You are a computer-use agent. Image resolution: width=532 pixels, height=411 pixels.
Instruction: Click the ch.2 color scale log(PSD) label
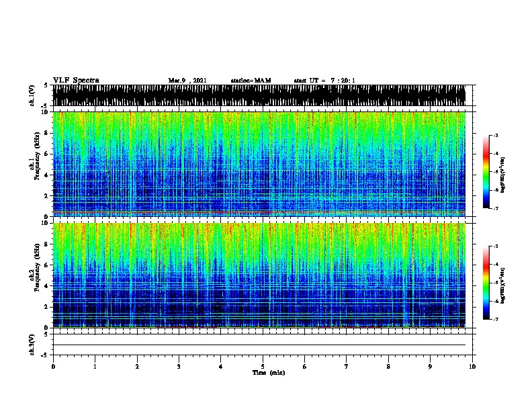pyautogui.click(x=502, y=285)
